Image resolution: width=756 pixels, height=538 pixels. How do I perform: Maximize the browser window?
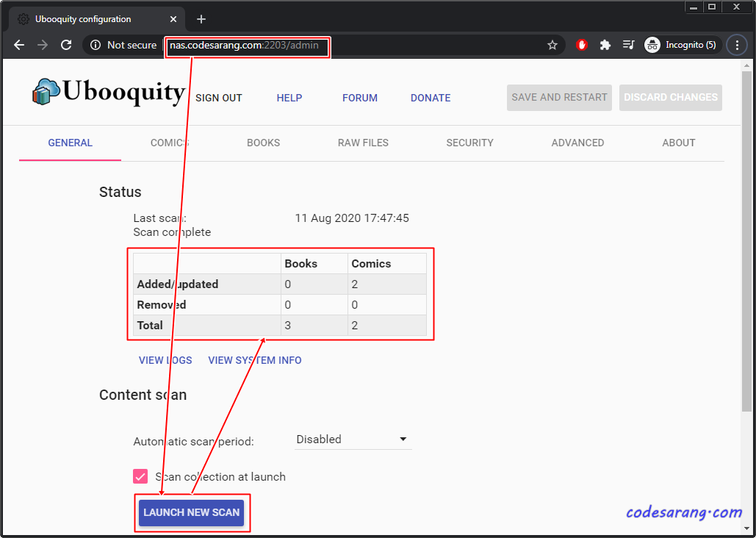tap(711, 7)
